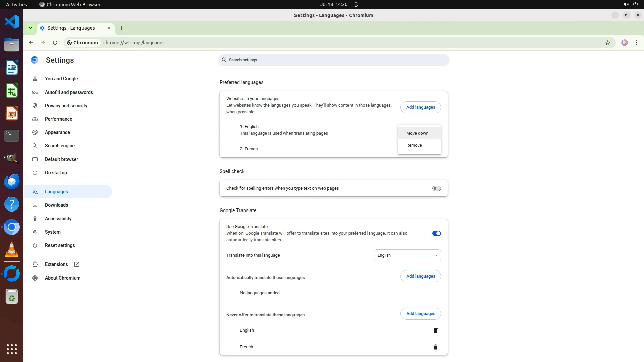Reload the settings page
Image resolution: width=644 pixels, height=362 pixels.
click(55, 43)
